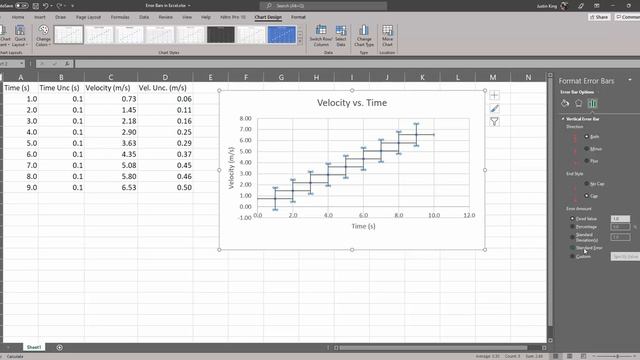Click the Redo arrow icon
Screen dimensions: 640x360
tap(60, 6)
